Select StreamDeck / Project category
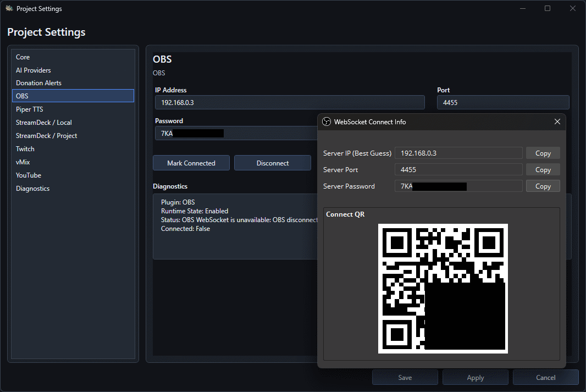Viewport: 586px width, 392px height. tap(73, 136)
